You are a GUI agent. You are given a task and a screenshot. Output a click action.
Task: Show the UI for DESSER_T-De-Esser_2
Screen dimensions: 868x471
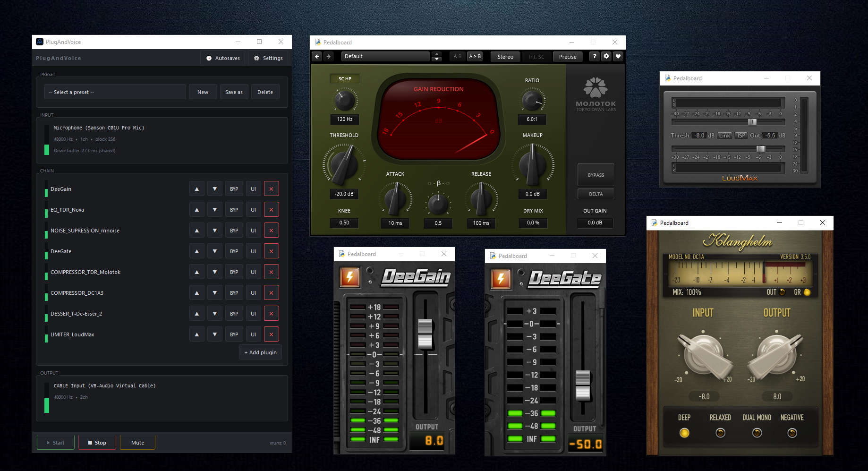tap(254, 314)
